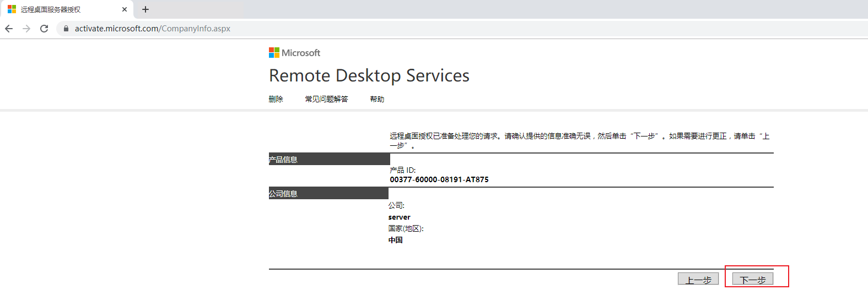This screenshot has height=306, width=868.
Task: Select the 远程桌面服务器授权 browser tab
Action: [61, 9]
